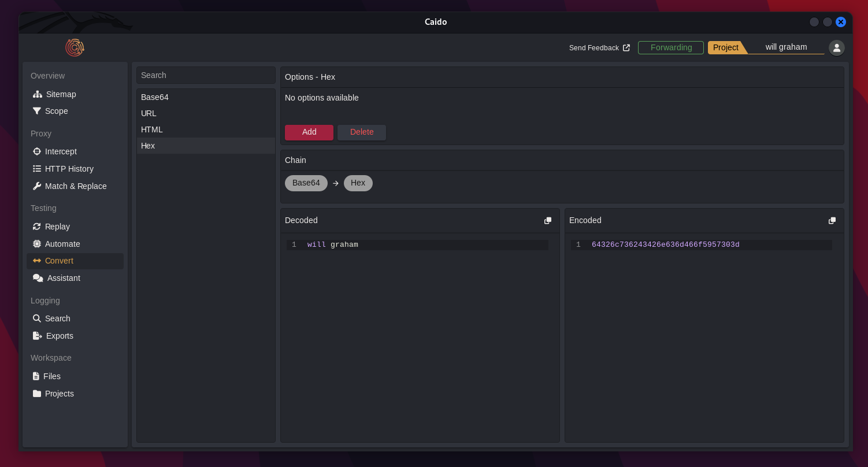Open the Send Feedback link
The image size is (868, 467).
(599, 48)
